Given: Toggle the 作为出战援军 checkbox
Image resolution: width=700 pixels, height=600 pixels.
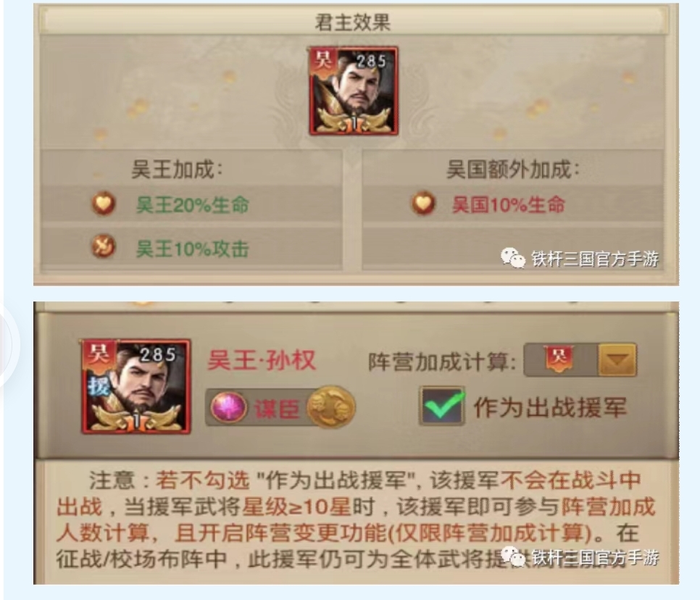Looking at the screenshot, I should tap(442, 406).
